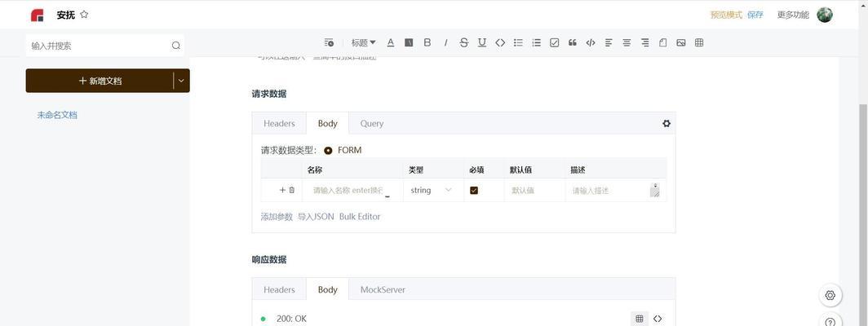Click the 请输入描述 description field

tap(610, 191)
